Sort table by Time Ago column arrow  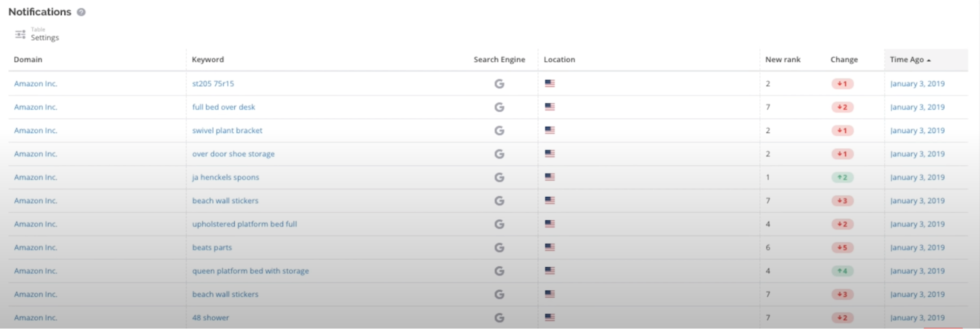pos(929,60)
